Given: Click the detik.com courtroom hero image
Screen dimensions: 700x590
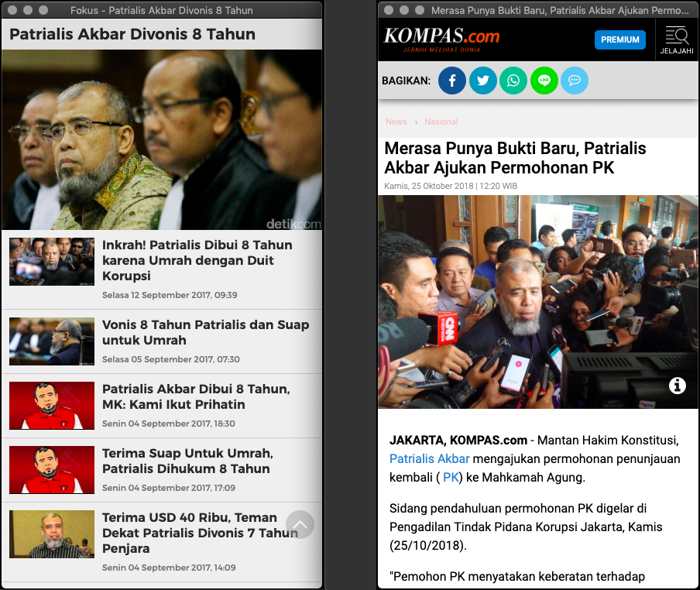Looking at the screenshot, I should 162,139.
